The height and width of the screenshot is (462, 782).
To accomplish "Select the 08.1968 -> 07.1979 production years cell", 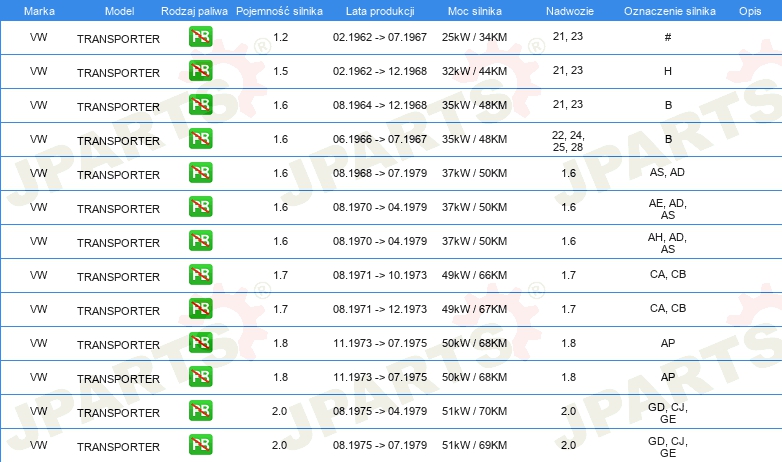I will [x=380, y=173].
